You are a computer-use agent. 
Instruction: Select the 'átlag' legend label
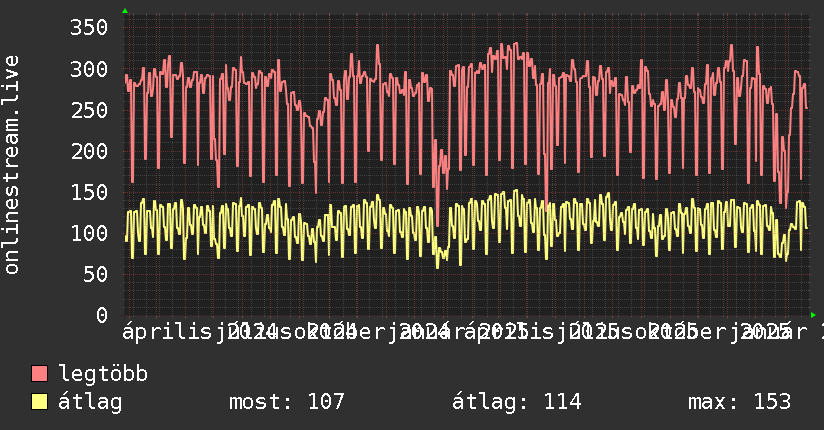point(90,402)
